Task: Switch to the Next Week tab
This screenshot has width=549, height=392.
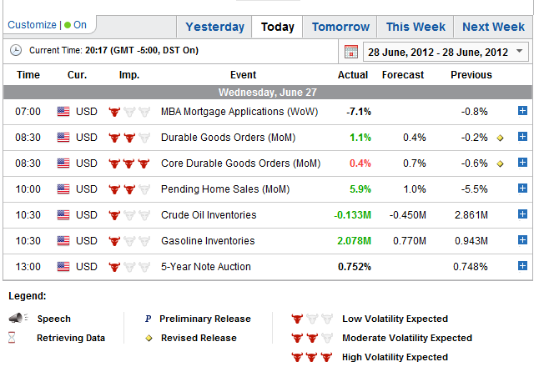Action: [493, 27]
